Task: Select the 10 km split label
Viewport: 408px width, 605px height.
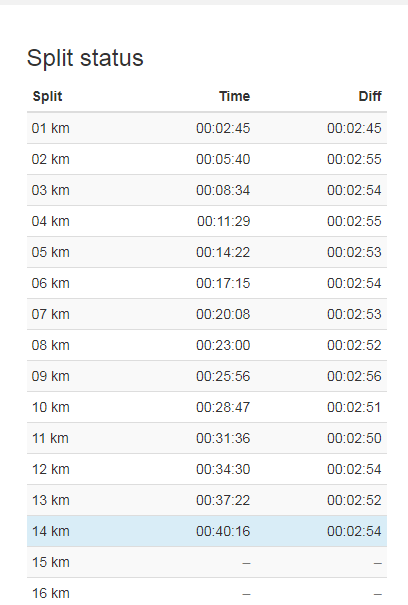Action: (51, 407)
